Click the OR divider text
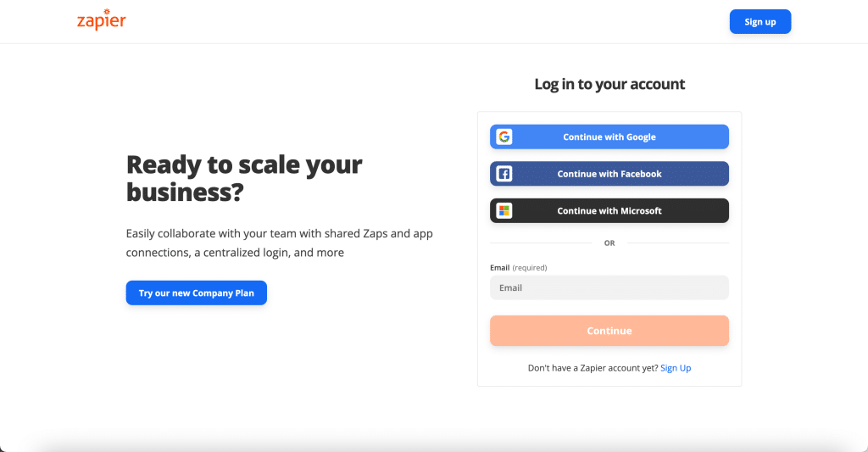 (x=609, y=243)
